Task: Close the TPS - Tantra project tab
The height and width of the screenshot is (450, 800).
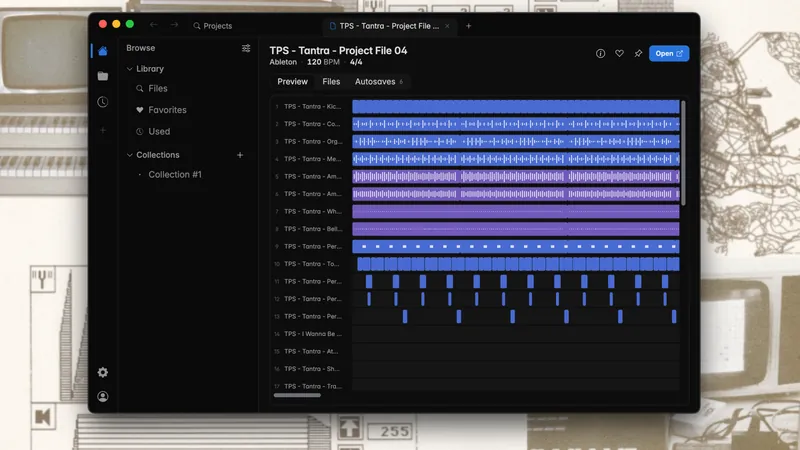Action: coord(447,26)
